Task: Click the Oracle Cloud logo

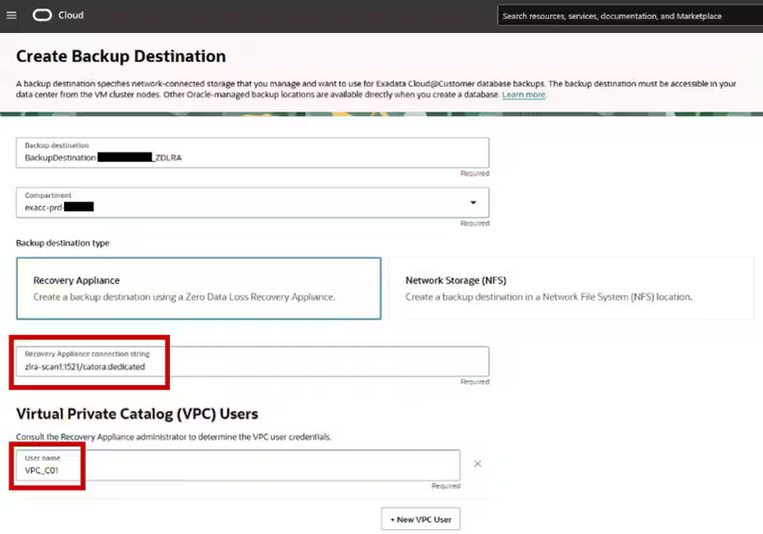Action: coord(42,16)
